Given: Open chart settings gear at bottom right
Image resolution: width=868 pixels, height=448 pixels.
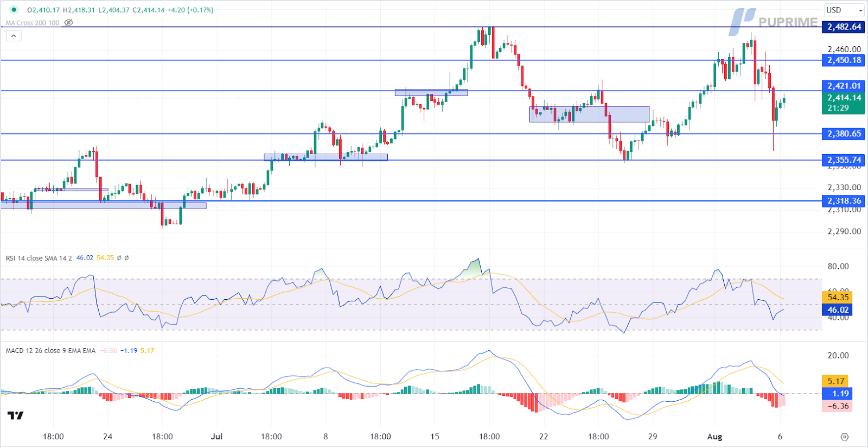Looking at the screenshot, I should (845, 437).
